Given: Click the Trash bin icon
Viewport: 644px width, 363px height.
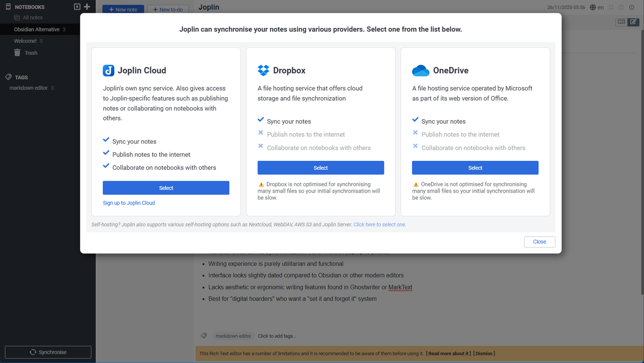Looking at the screenshot, I should click(17, 52).
